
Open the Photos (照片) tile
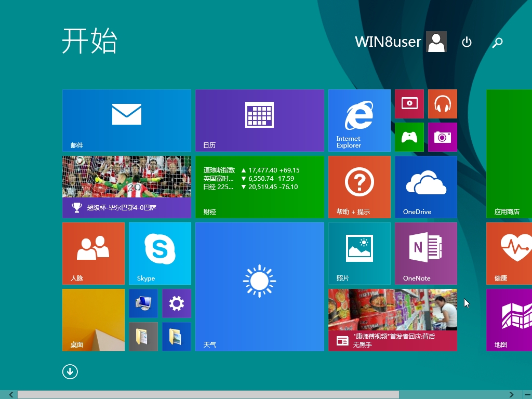[x=360, y=254]
